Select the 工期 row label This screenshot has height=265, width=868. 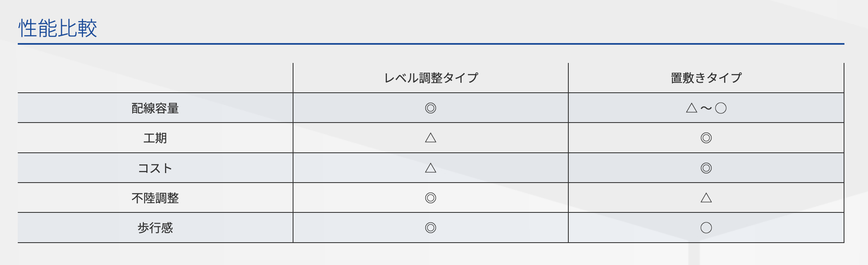155,138
